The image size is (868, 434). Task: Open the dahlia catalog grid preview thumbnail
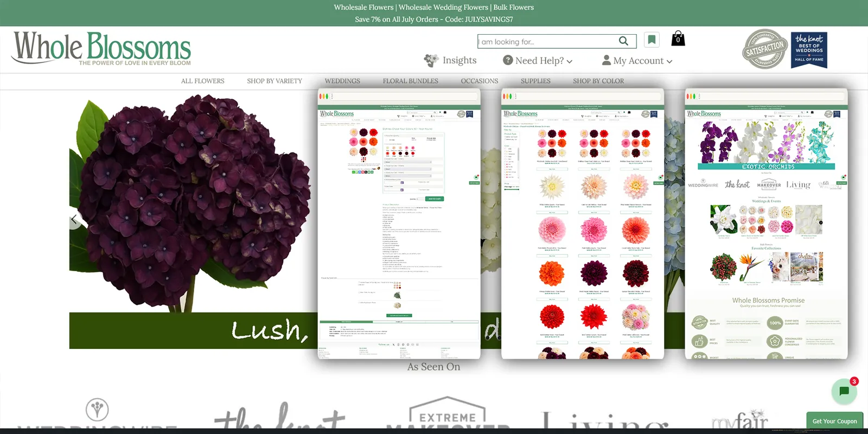click(583, 224)
